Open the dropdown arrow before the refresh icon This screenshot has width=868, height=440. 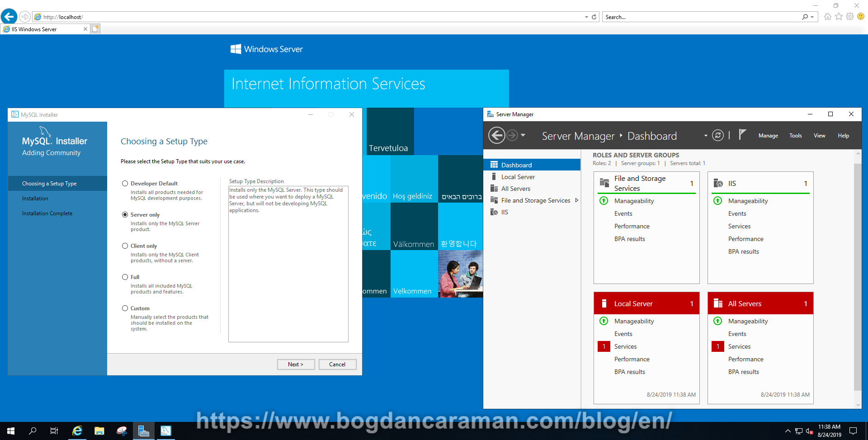tap(706, 136)
